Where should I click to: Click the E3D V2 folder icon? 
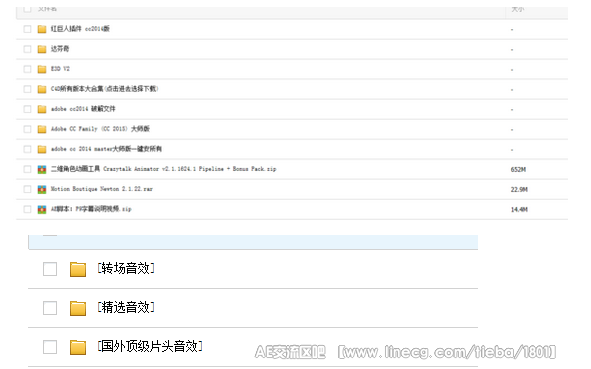pyautogui.click(x=42, y=69)
